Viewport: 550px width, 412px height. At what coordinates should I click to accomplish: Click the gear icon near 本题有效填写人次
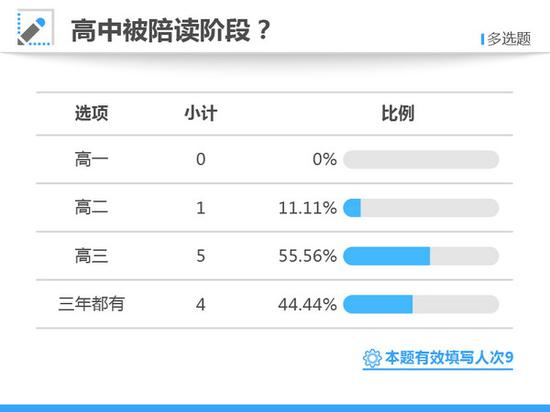point(372,358)
